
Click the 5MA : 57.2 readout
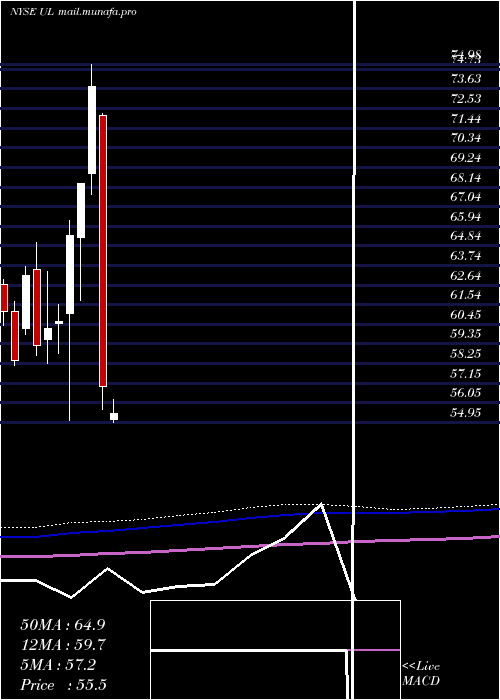(x=58, y=665)
